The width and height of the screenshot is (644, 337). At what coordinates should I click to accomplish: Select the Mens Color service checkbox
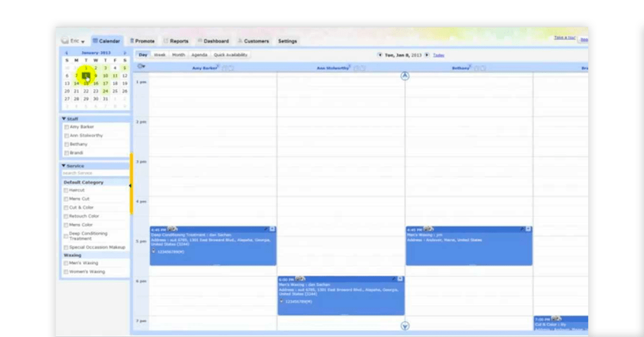(65, 225)
